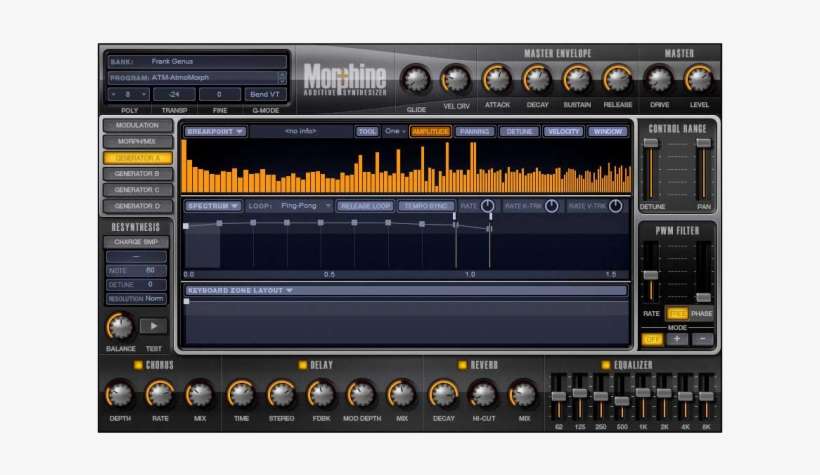Image resolution: width=820 pixels, height=475 pixels.
Task: Toggle the Equalizer on/off LED
Action: coord(606,365)
